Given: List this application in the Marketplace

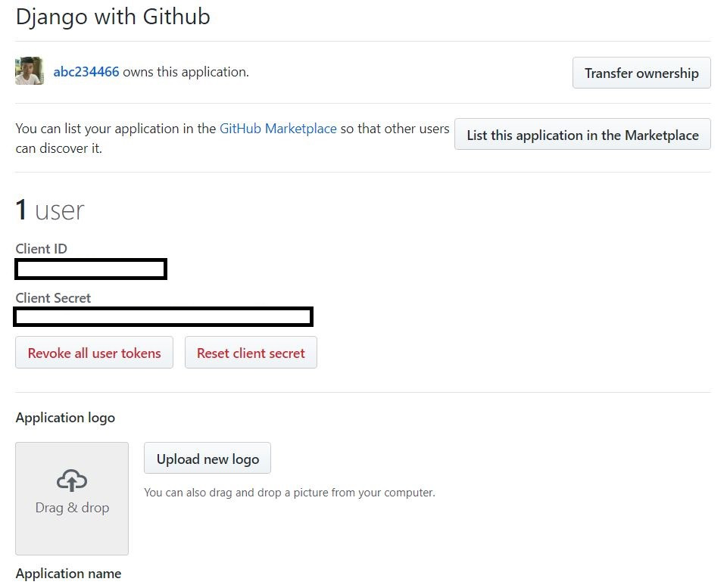Looking at the screenshot, I should 582,135.
